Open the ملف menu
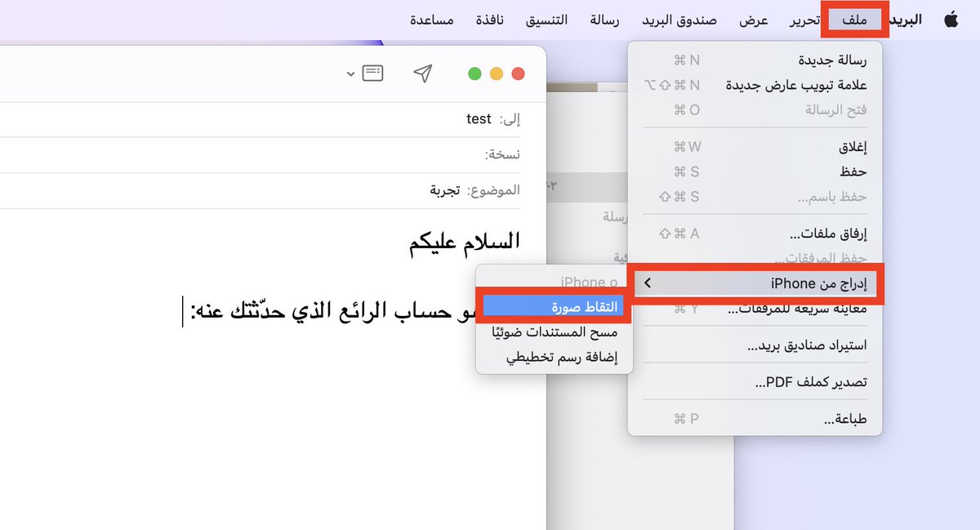Viewport: 980px width, 530px height. 855,20
